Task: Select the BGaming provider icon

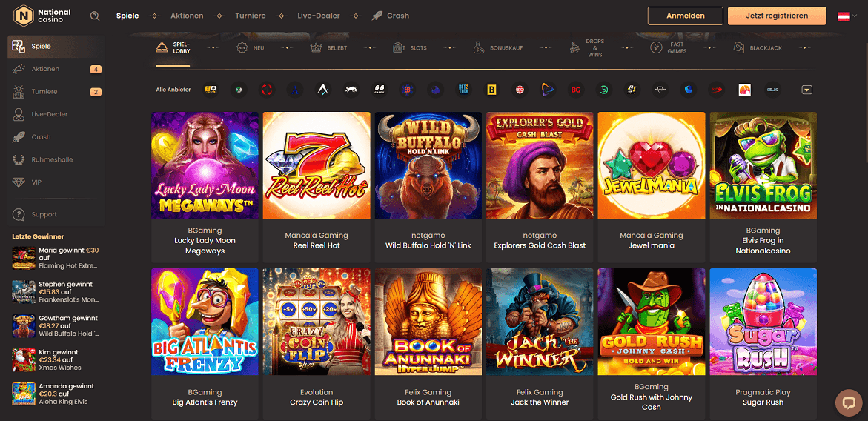Action: (575, 90)
